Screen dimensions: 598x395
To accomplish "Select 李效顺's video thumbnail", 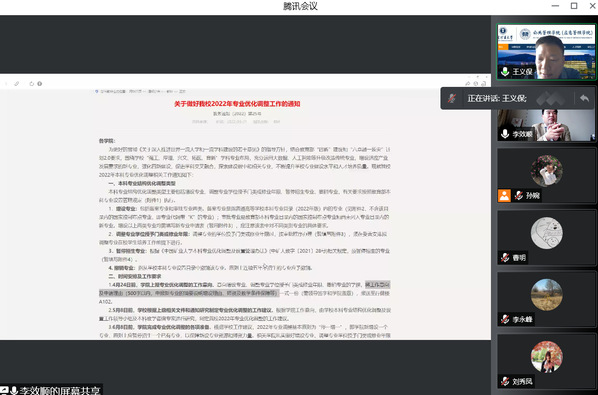I will [547, 125].
